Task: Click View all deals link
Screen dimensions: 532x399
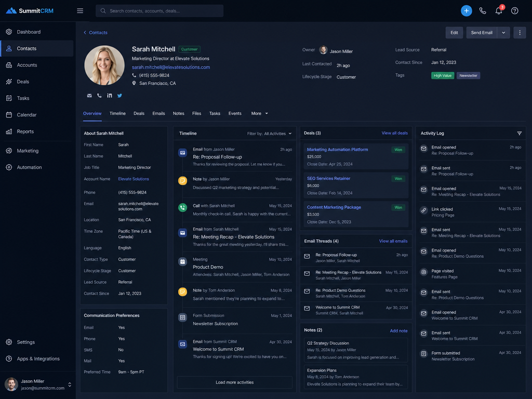Action: point(394,133)
